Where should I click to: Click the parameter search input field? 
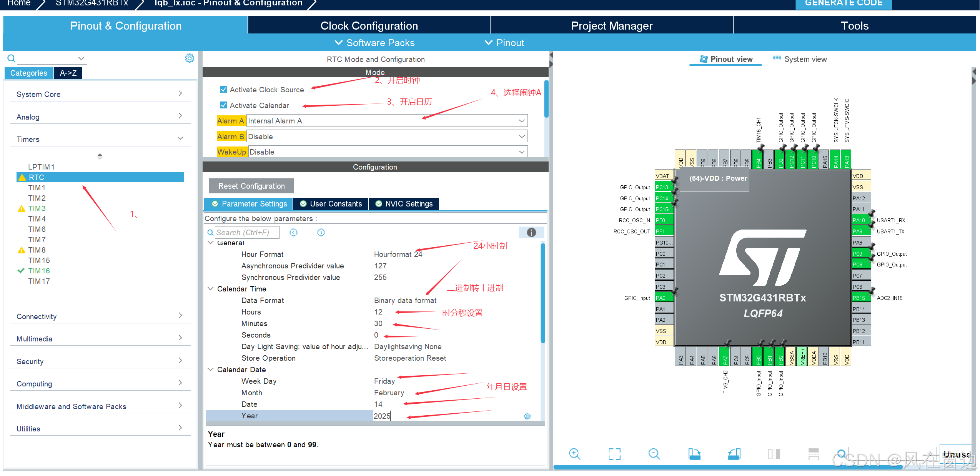pos(246,232)
